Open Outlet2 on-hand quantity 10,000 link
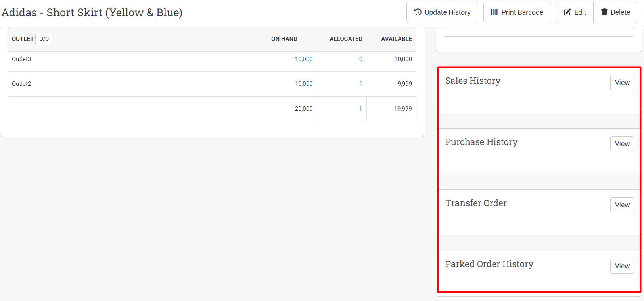The image size is (644, 301). pyautogui.click(x=304, y=84)
